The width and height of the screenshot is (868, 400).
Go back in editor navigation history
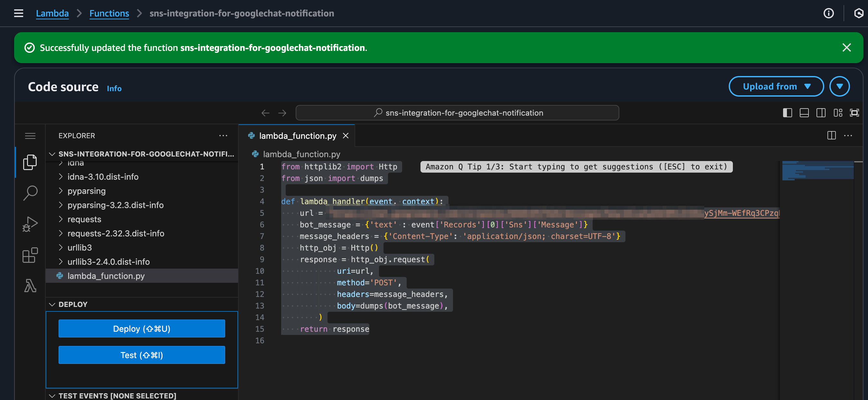tap(265, 113)
